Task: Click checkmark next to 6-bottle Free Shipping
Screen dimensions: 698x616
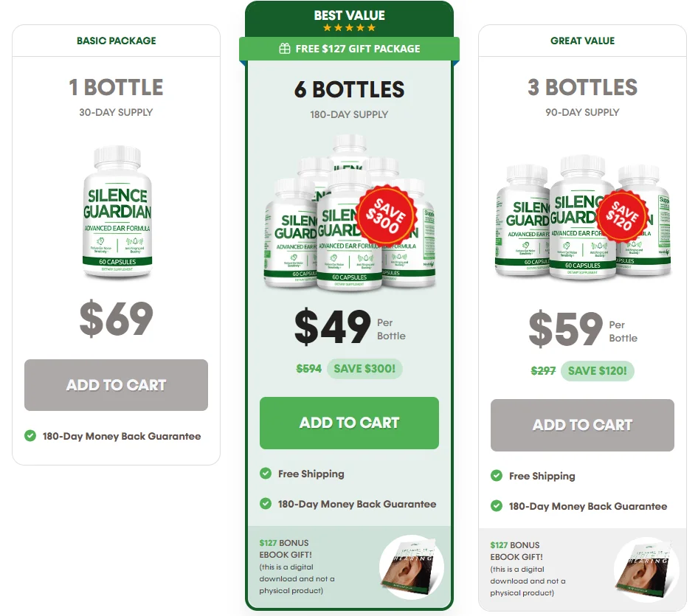Action: pyautogui.click(x=266, y=473)
